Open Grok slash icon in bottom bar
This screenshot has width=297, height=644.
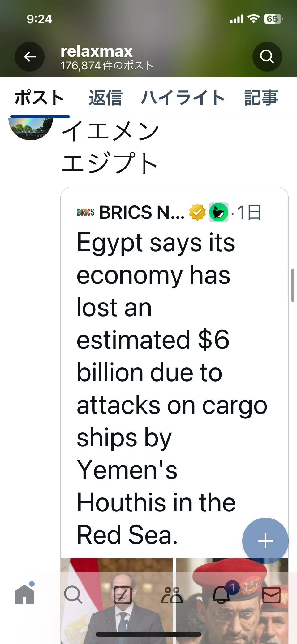click(123, 595)
